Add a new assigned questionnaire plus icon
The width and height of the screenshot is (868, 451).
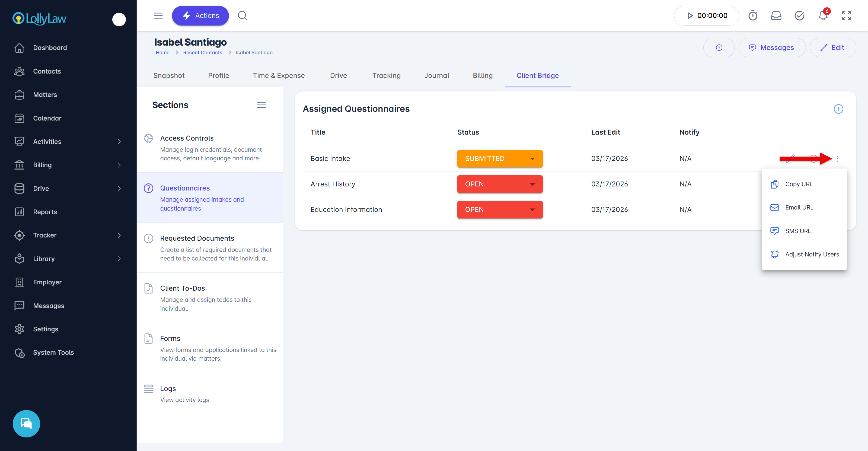click(x=838, y=109)
